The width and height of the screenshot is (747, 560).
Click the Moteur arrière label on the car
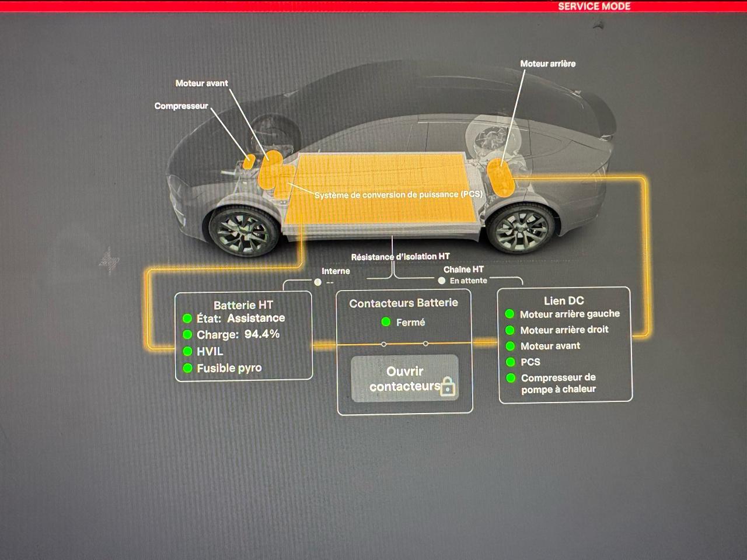click(547, 64)
